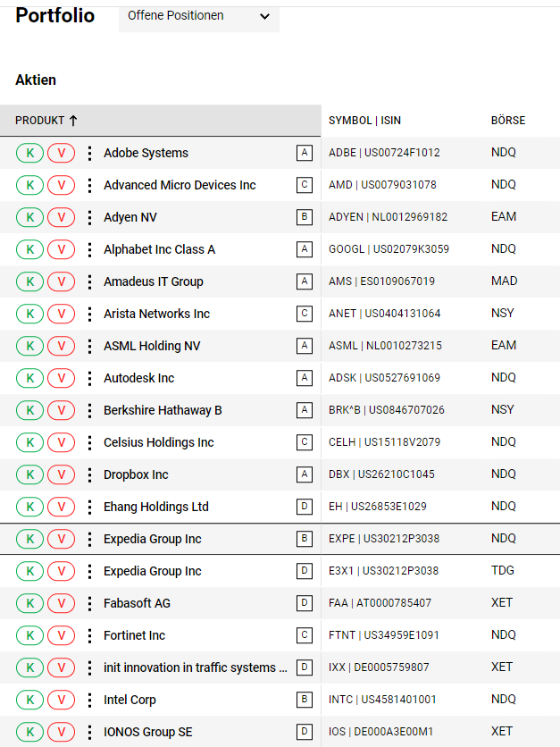Click the K buy icon for ASML Holding NV
The height and width of the screenshot is (747, 560).
point(29,346)
